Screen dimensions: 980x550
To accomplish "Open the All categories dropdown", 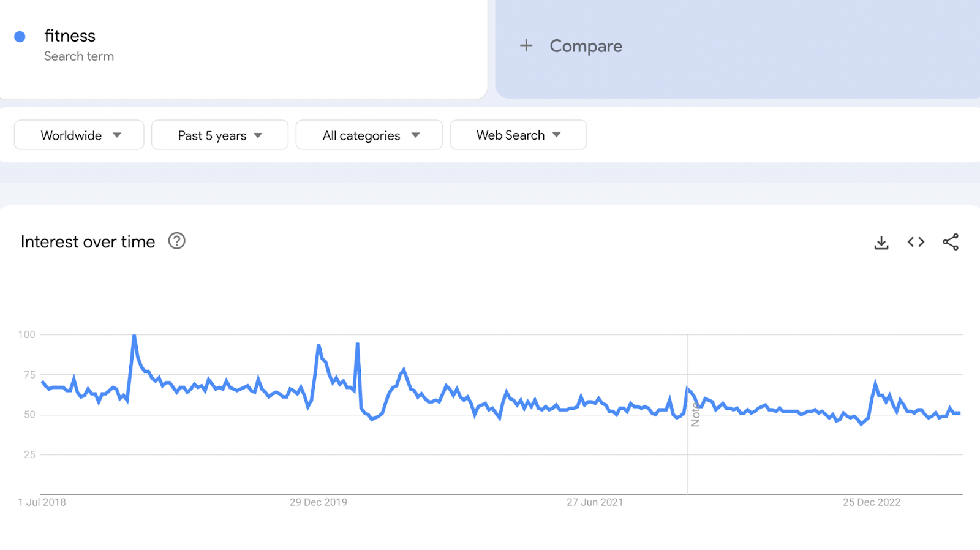I will 369,135.
